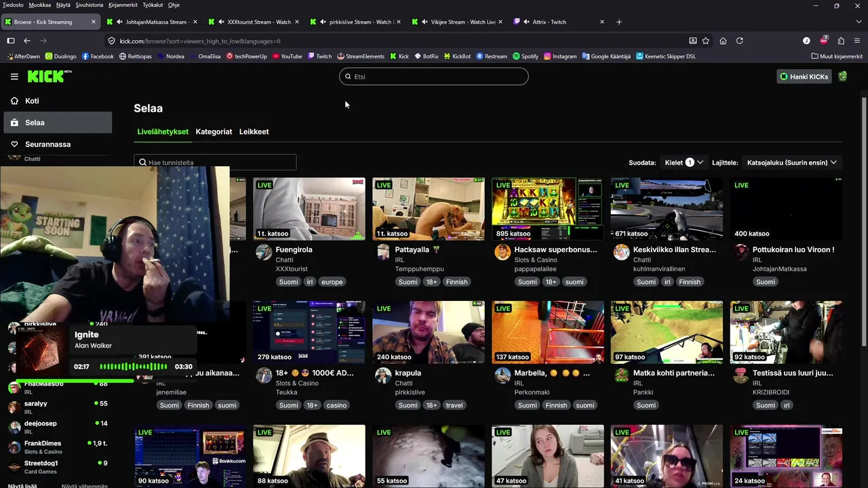Screen dimensions: 868x488
Task: Open the 41 katsoo stream thumbnail
Action: click(x=667, y=455)
